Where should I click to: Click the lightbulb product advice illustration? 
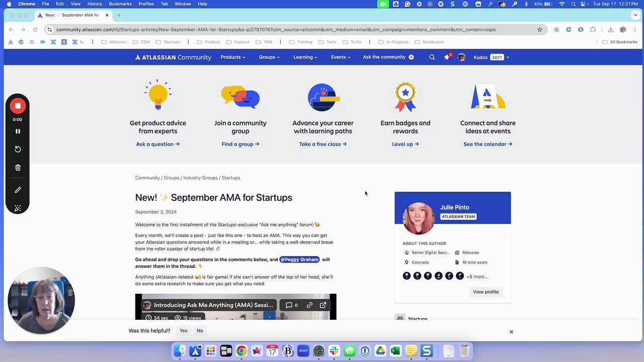[x=158, y=96]
